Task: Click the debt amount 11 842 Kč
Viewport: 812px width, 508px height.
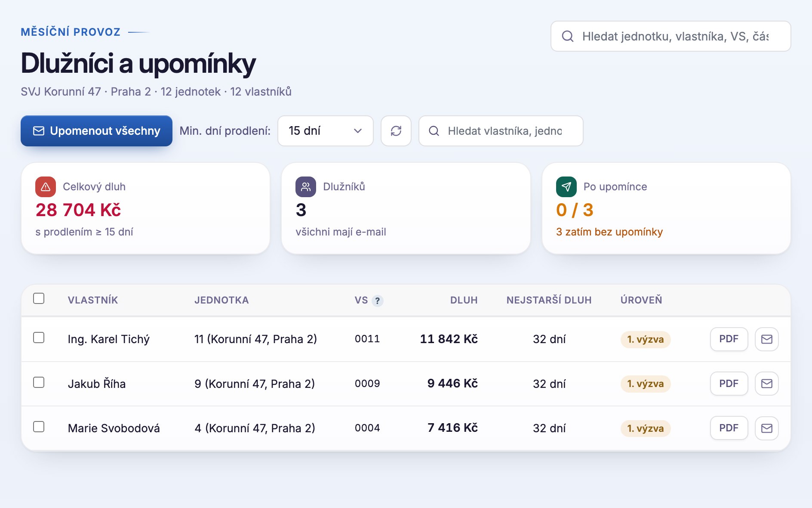Action: click(x=449, y=339)
